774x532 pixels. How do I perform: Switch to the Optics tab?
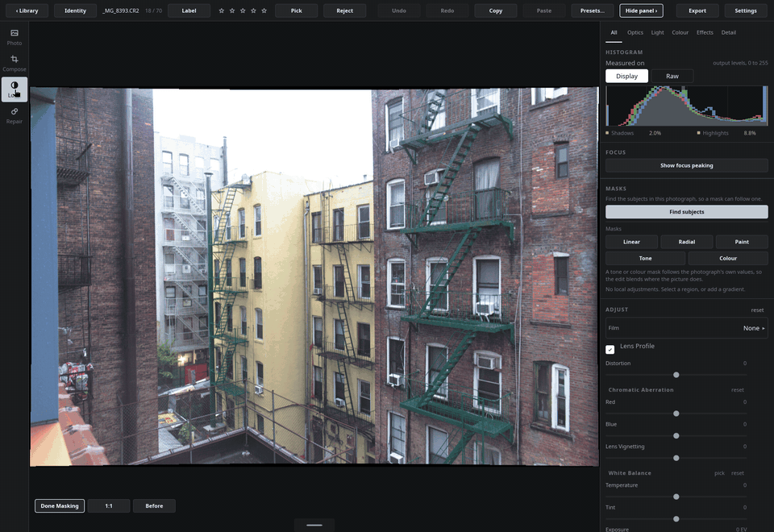635,32
